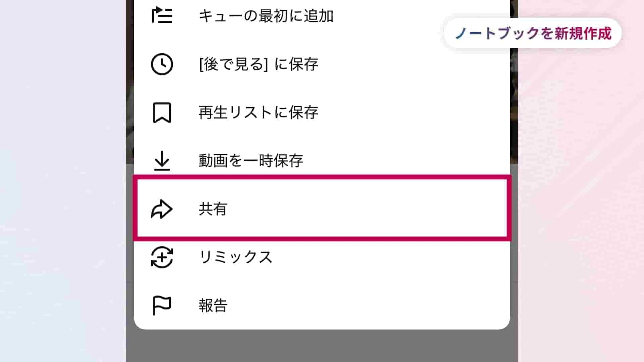The width and height of the screenshot is (644, 362).
Task: Click the pale lavender background on the left
Action: (63, 175)
